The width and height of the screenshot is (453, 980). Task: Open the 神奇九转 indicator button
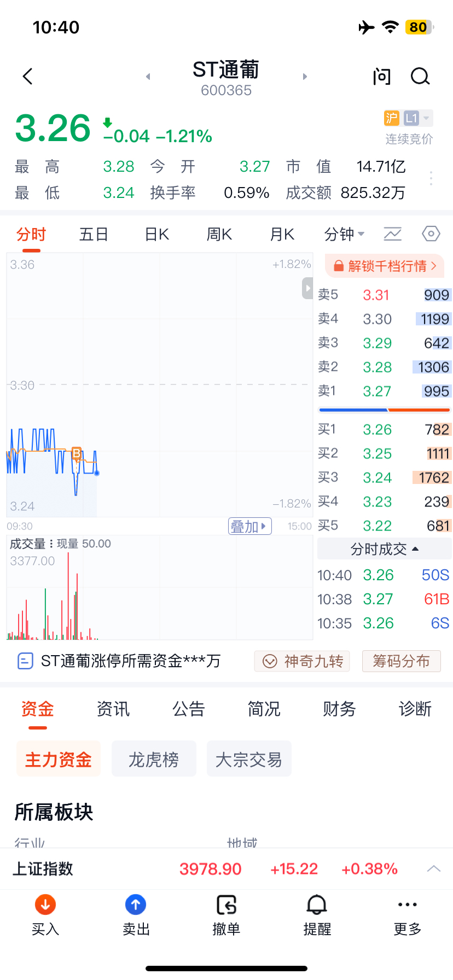(302, 661)
